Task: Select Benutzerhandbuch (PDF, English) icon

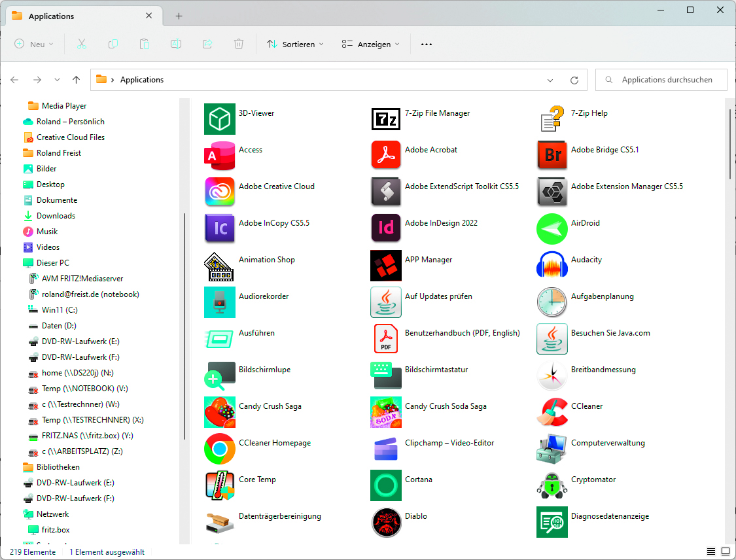Action: coord(386,338)
